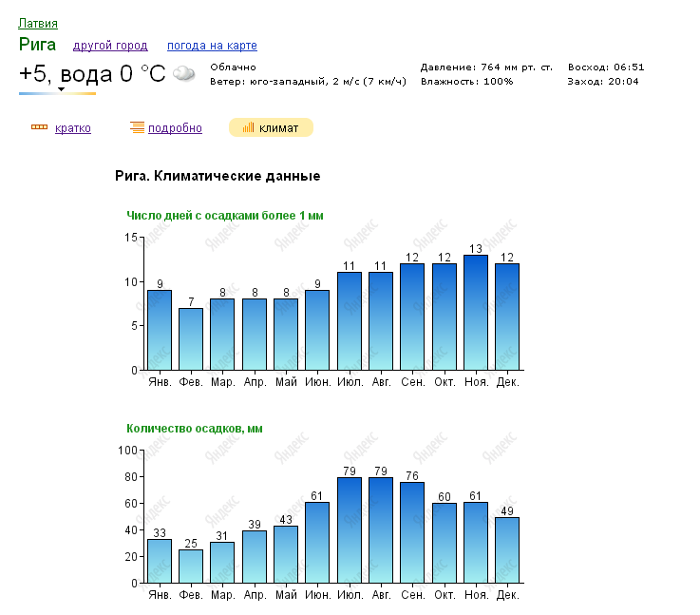The width and height of the screenshot is (700, 615).
Task: Click the Количество осадков chart title
Action: pyautogui.click(x=195, y=429)
